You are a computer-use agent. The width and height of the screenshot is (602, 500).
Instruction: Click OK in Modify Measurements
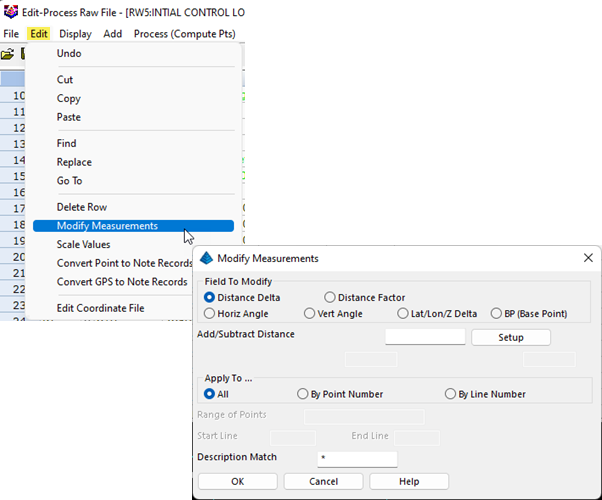(237, 481)
